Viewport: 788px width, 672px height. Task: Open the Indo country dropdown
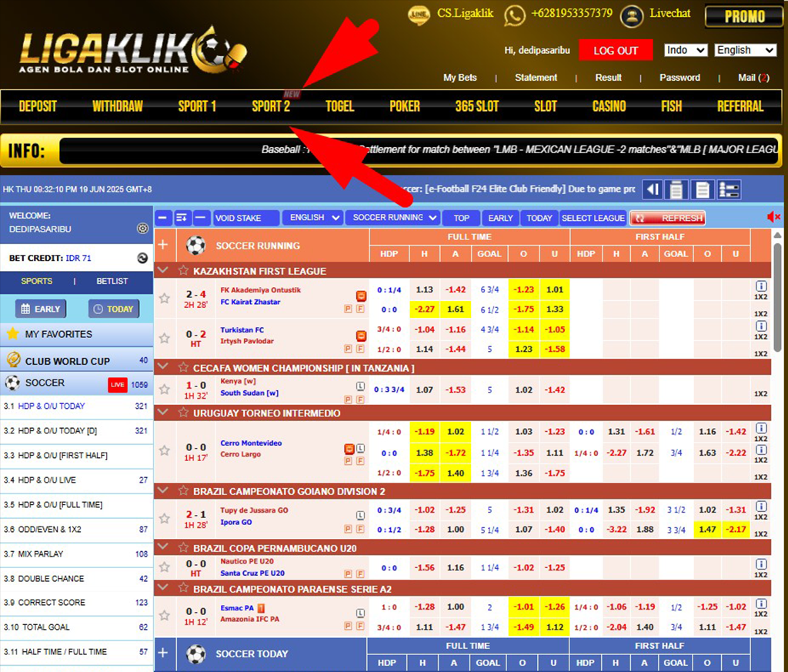pos(686,50)
